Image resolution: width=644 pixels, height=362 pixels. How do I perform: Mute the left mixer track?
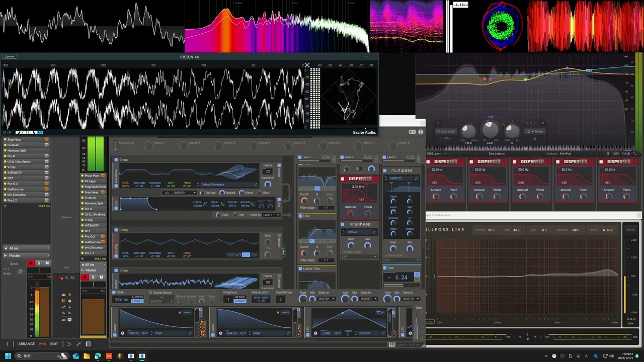coord(47,263)
